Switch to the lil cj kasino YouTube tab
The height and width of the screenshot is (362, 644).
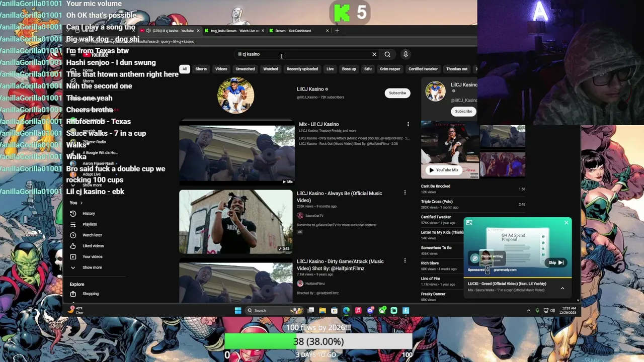coord(170,31)
